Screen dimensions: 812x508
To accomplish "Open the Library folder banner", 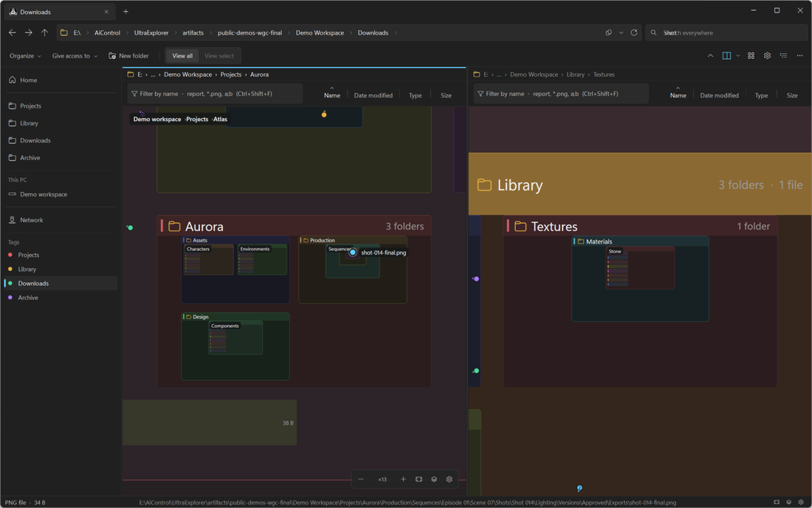I will point(640,185).
